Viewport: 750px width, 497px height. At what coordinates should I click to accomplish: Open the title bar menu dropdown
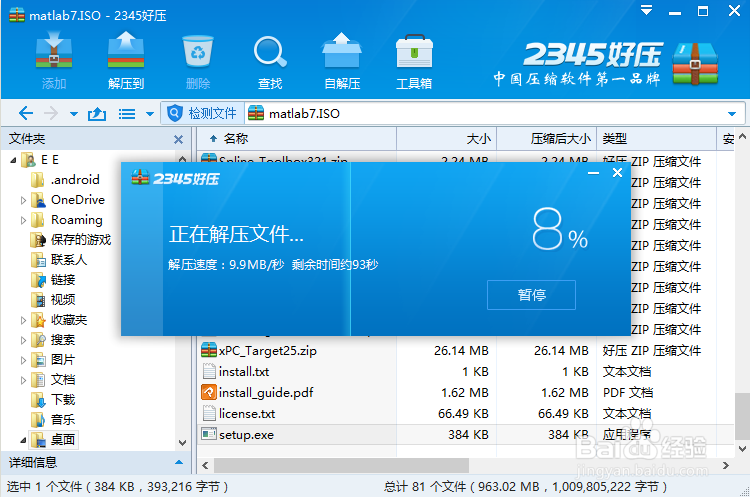(x=646, y=10)
